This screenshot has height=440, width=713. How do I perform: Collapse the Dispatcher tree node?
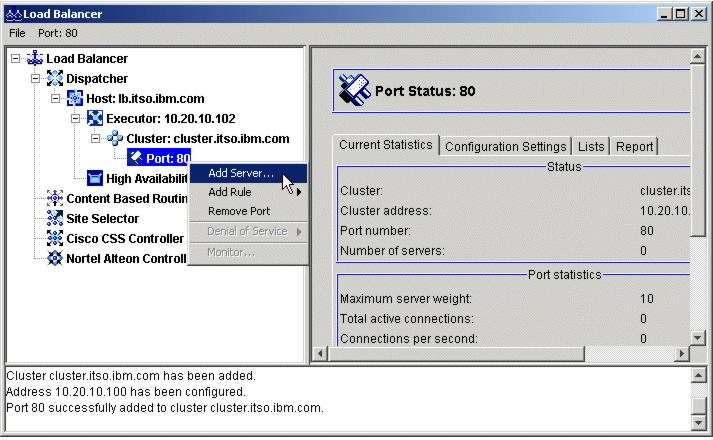click(35, 78)
